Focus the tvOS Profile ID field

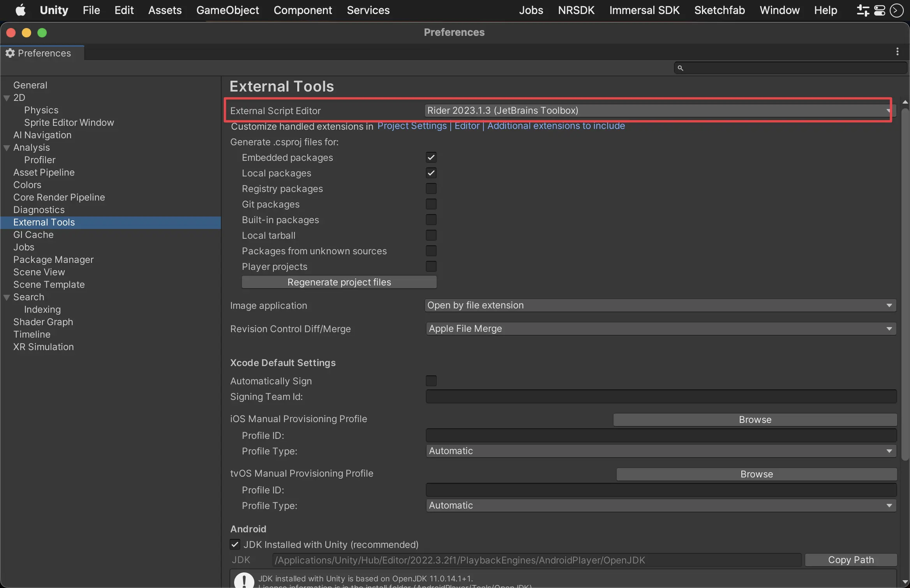coord(661,490)
